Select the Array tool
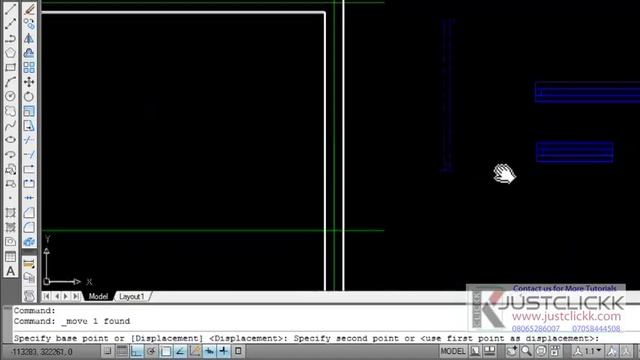The image size is (640, 360). pos(29,67)
